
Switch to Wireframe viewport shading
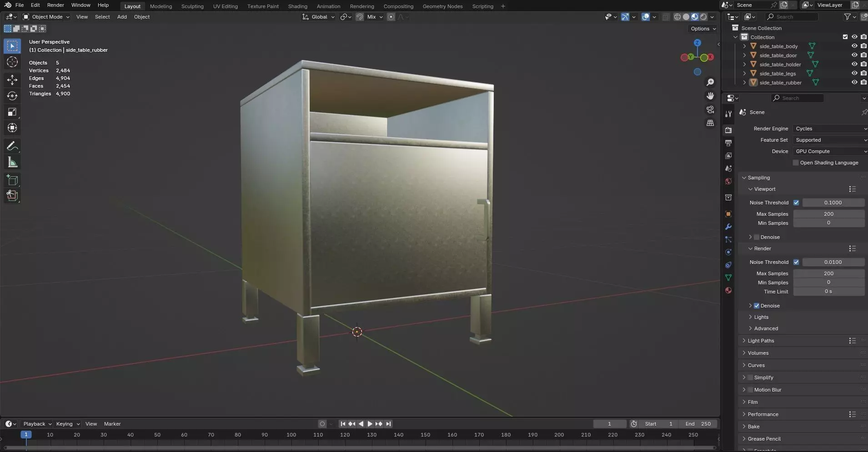677,17
